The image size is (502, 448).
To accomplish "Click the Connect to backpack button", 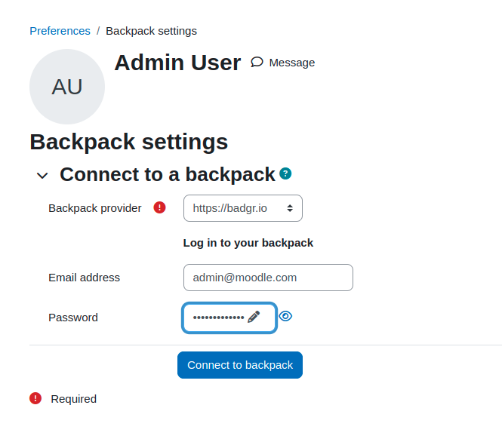I will 240,365.
